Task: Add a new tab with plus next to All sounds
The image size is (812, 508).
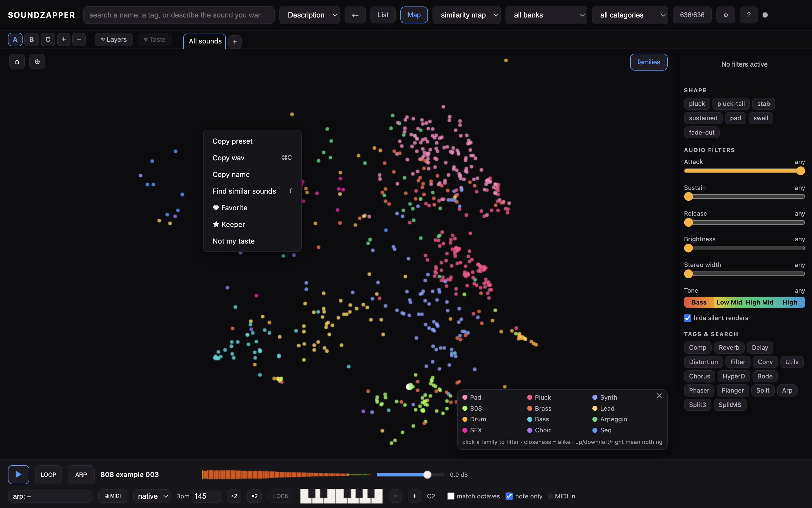Action: coord(235,42)
